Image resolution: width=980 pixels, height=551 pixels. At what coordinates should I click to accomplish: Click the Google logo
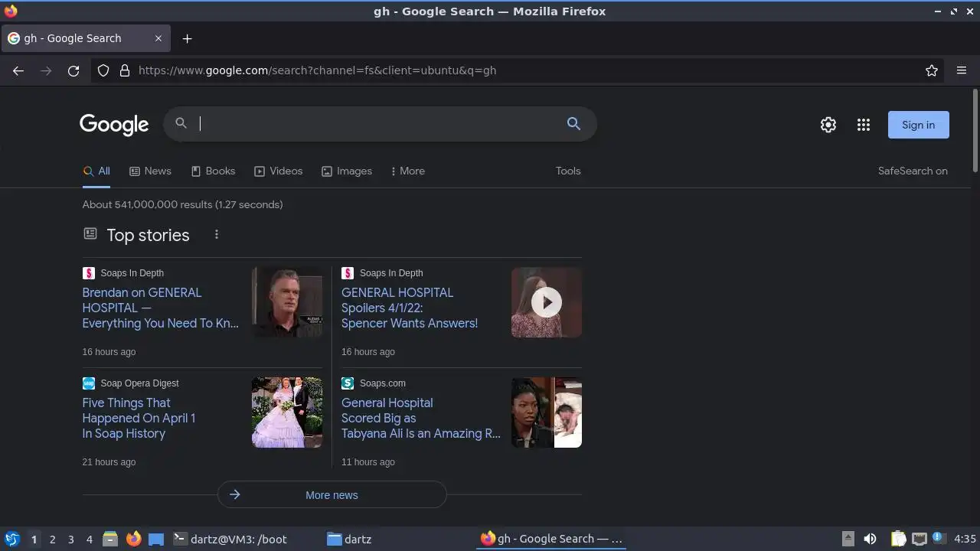pos(114,125)
